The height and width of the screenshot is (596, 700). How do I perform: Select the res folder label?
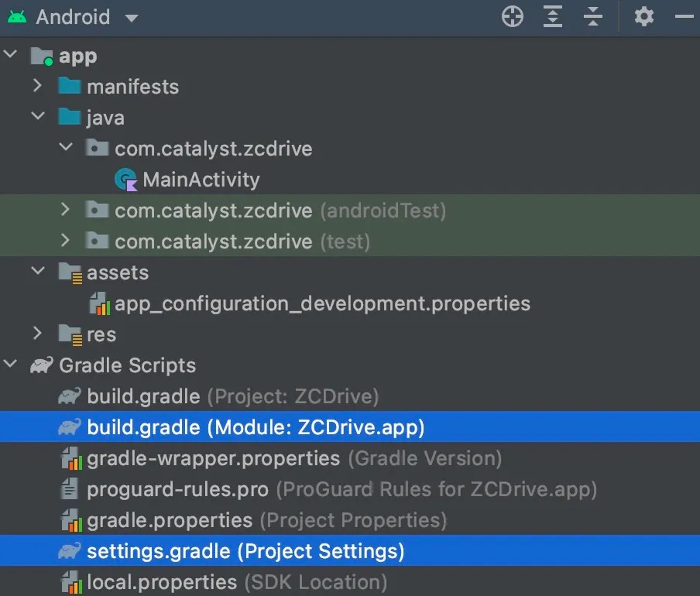[x=101, y=335]
